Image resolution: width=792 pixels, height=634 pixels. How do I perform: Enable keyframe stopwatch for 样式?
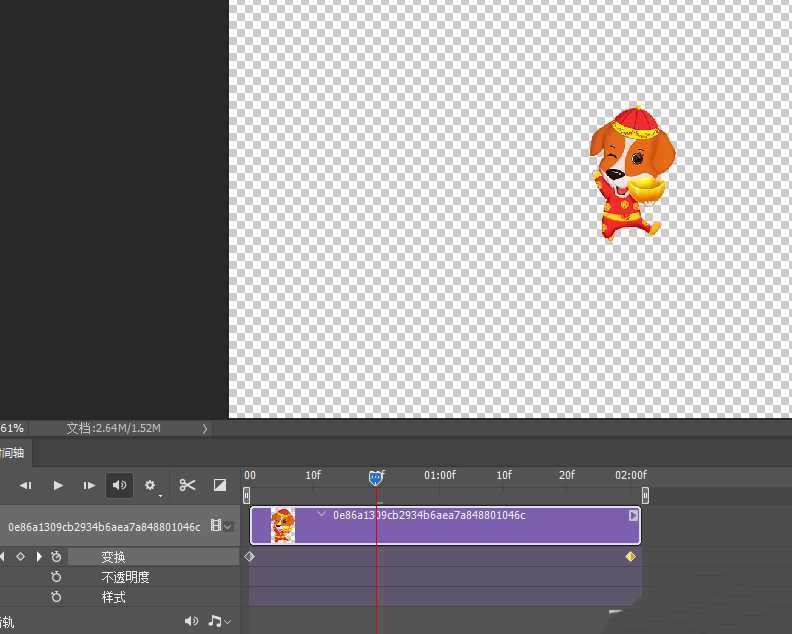pyautogui.click(x=56, y=597)
